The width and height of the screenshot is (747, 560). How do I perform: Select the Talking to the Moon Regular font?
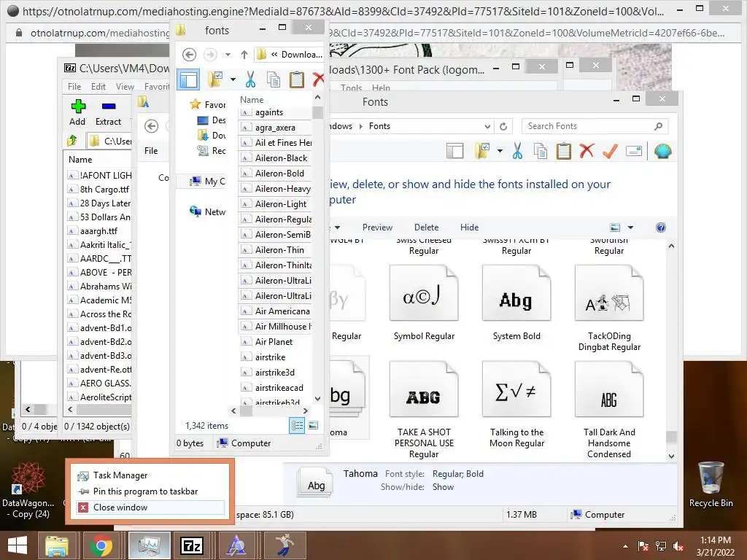[x=516, y=405]
